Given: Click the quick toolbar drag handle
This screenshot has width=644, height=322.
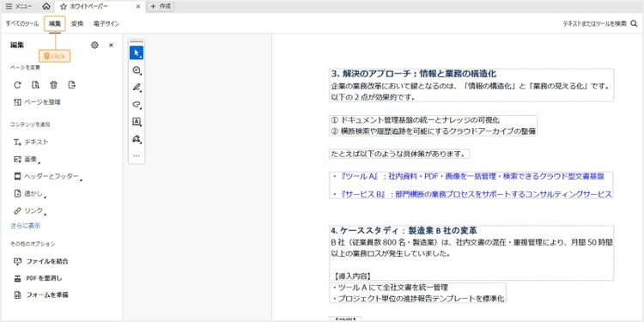Looking at the screenshot, I should pyautogui.click(x=137, y=41).
